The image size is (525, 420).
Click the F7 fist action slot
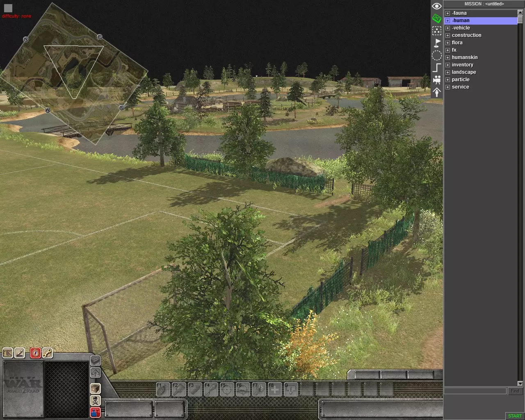click(258, 389)
